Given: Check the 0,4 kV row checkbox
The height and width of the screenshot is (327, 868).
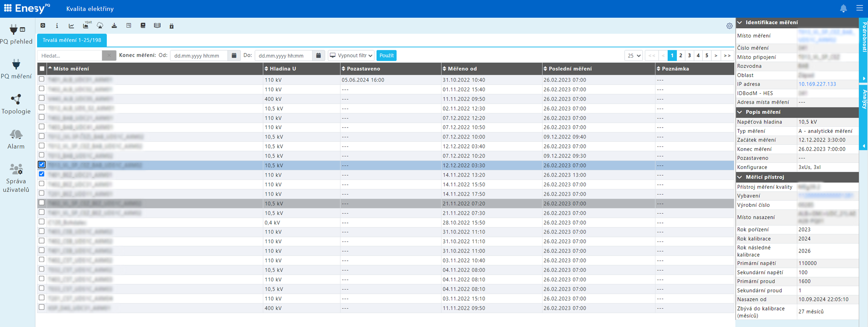Looking at the screenshot, I should [42, 222].
